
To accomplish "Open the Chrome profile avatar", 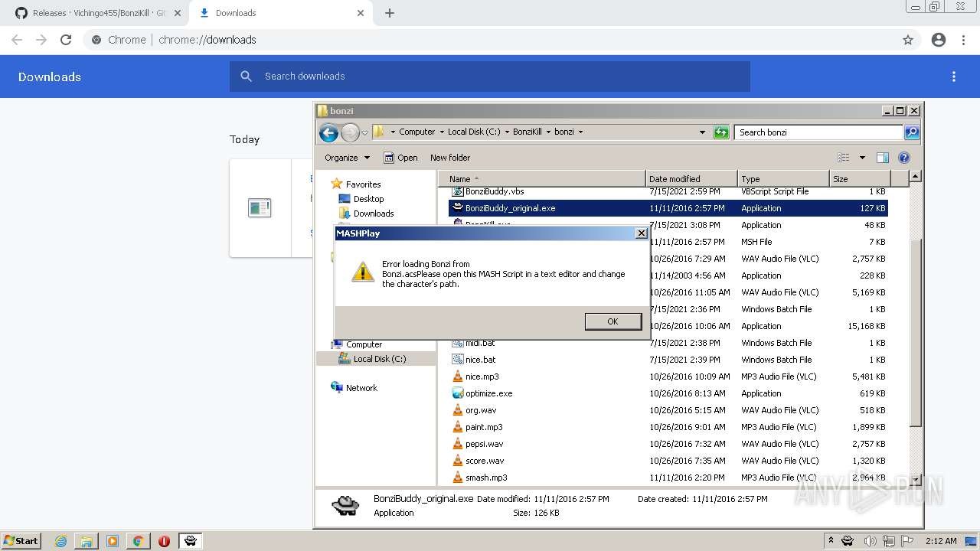I will [939, 40].
